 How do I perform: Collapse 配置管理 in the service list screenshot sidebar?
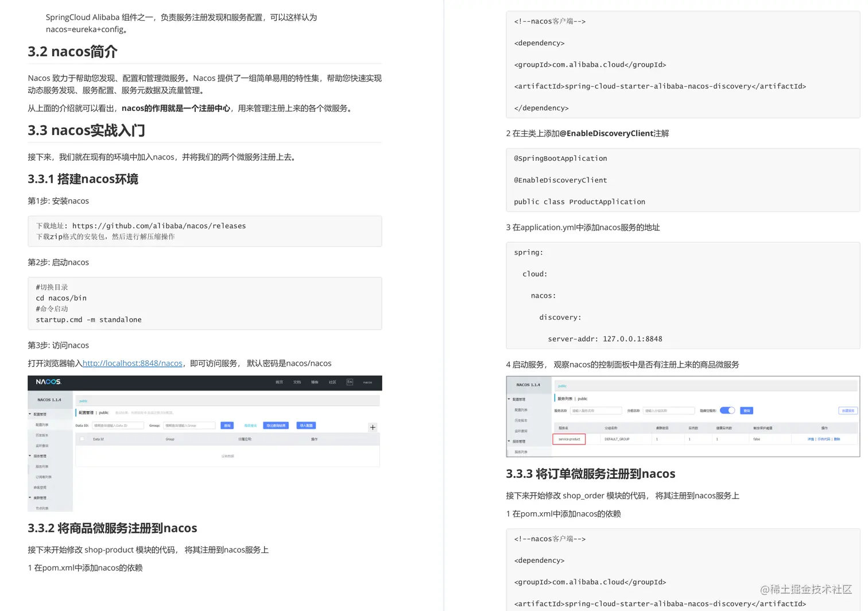(x=509, y=399)
